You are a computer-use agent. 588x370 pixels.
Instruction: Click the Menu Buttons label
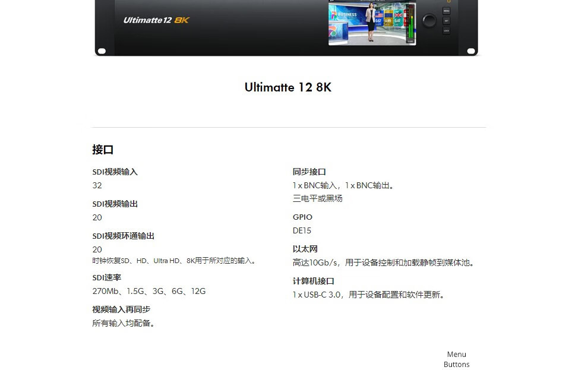pos(456,359)
